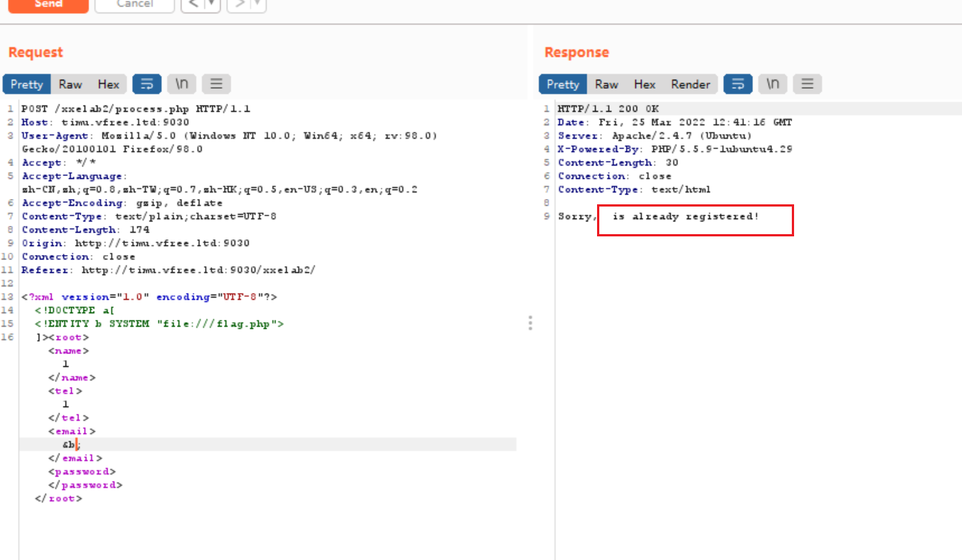
Task: Click 'Sorry, is already registered!' response body
Action: pyautogui.click(x=658, y=216)
